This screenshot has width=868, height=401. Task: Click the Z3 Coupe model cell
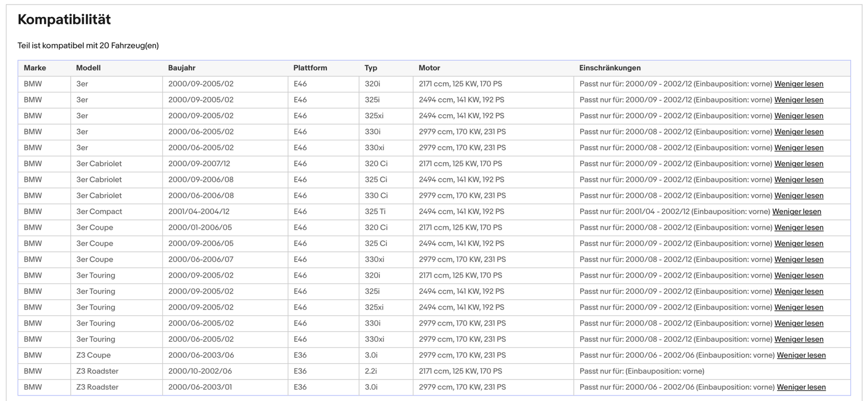point(93,355)
